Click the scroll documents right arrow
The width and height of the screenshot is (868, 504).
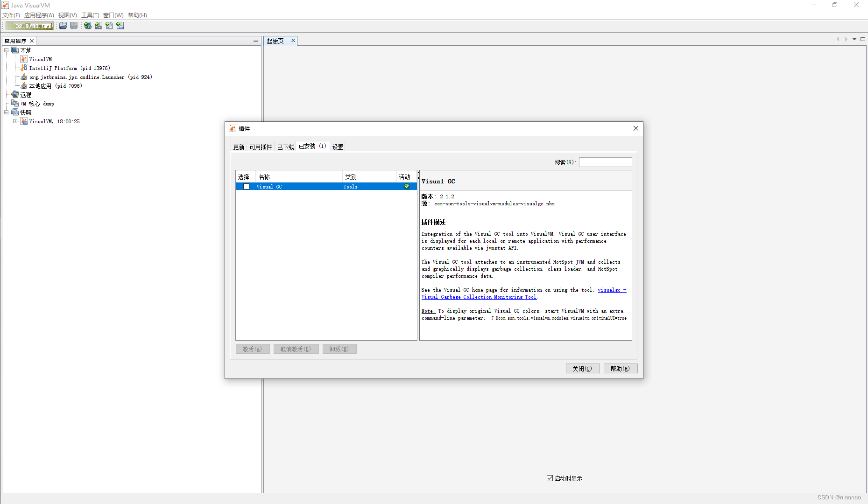pos(846,39)
